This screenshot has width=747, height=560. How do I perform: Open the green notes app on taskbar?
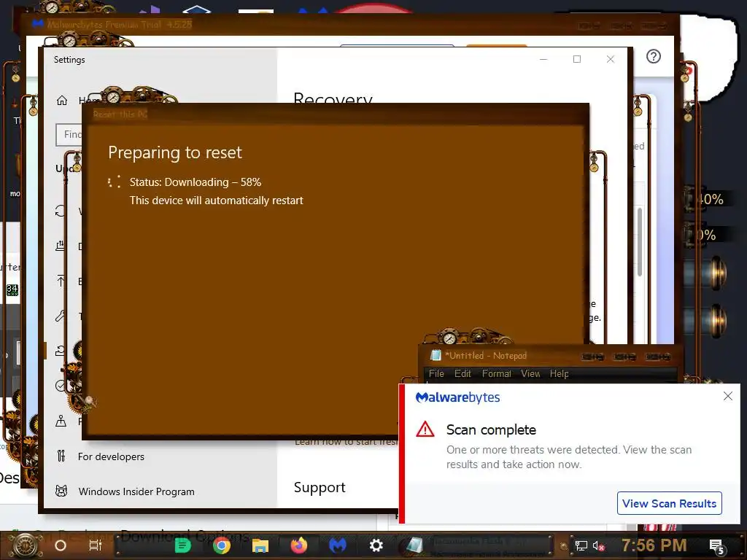tap(182, 545)
